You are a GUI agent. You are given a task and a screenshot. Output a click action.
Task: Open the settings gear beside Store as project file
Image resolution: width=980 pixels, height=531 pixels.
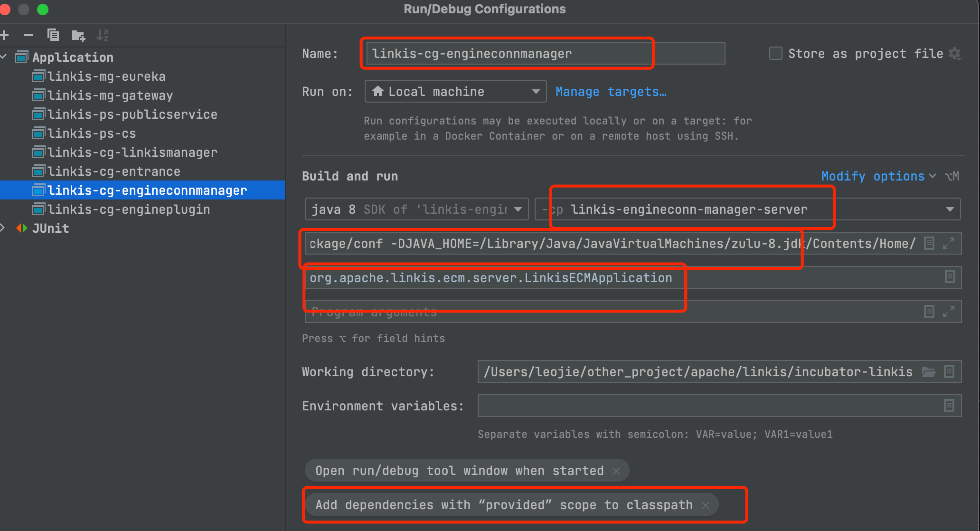point(955,54)
